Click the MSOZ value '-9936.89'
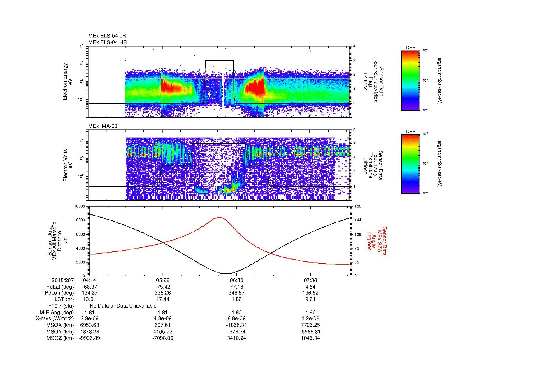 pyautogui.click(x=89, y=338)
